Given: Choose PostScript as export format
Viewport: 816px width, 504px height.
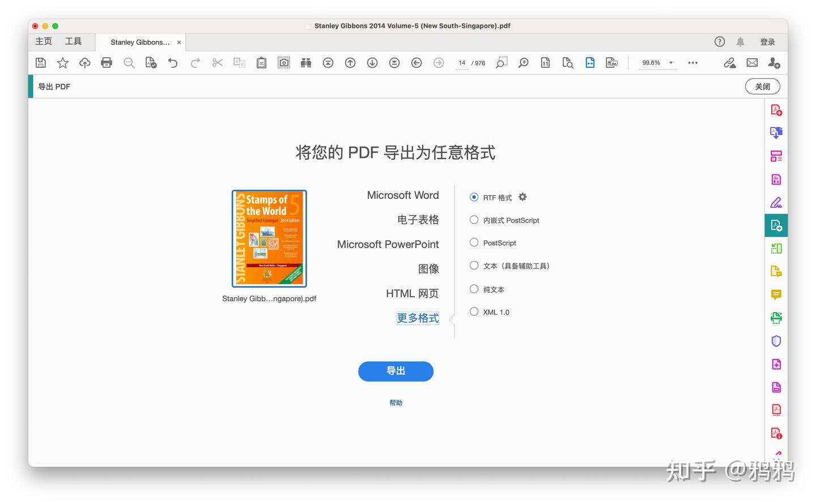Looking at the screenshot, I should 474,242.
